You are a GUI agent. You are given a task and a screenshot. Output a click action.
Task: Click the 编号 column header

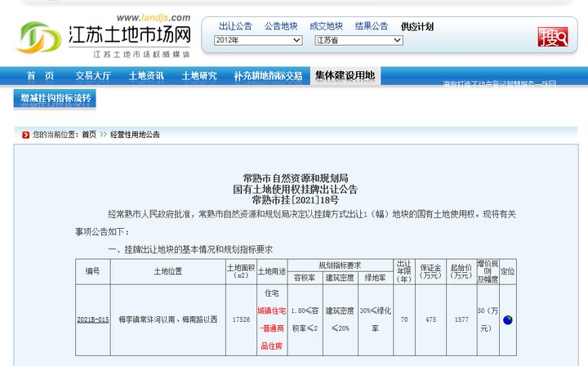pyautogui.click(x=92, y=271)
